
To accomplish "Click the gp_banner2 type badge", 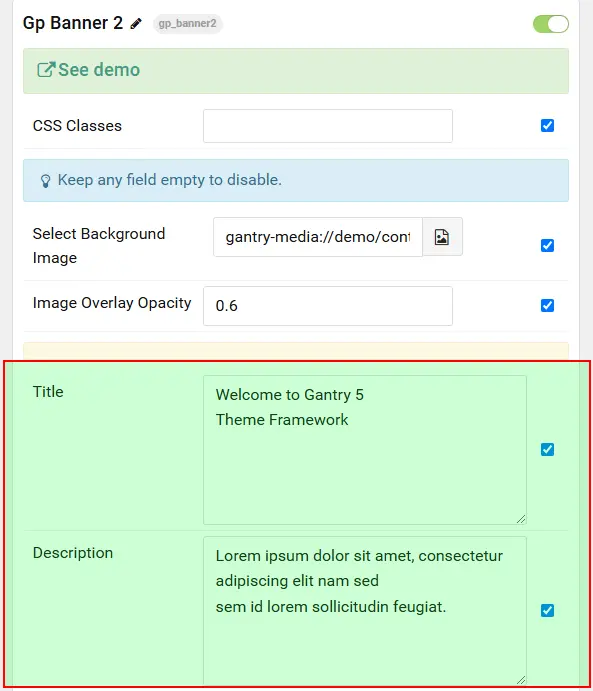I will (x=188, y=23).
